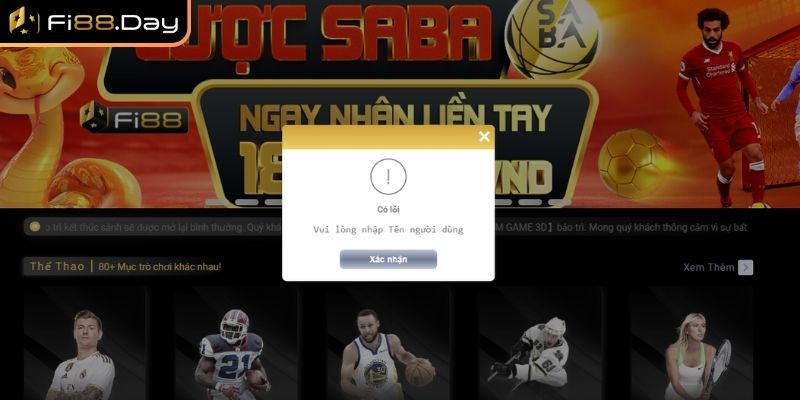Viewport: 800px width, 400px height.
Task: Open the tennis player game thumbnail
Action: (x=692, y=343)
